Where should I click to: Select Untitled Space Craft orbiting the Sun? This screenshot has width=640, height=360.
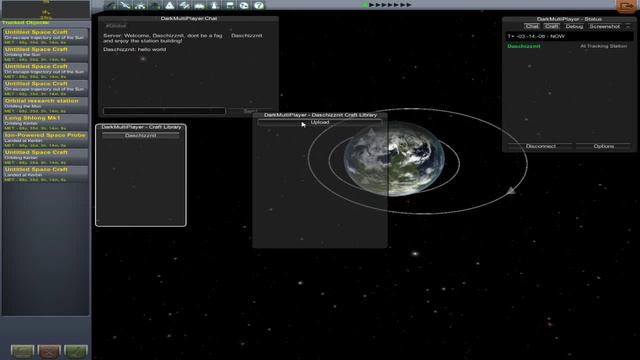(x=45, y=54)
